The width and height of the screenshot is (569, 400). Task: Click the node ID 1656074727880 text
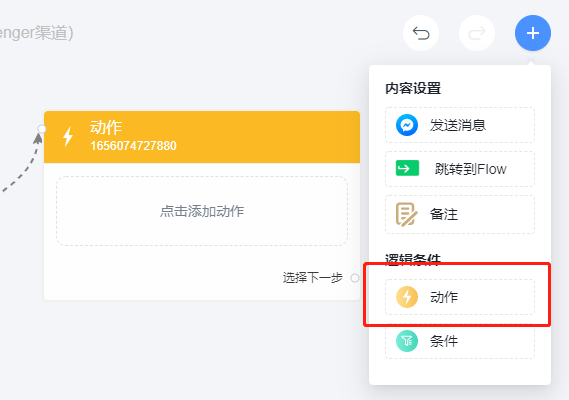click(x=133, y=146)
